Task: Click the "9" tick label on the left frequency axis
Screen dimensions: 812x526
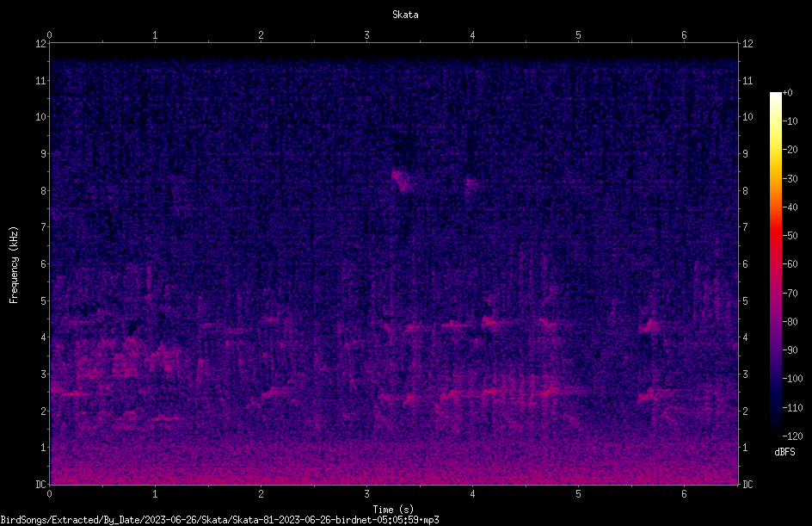Action: [43, 154]
